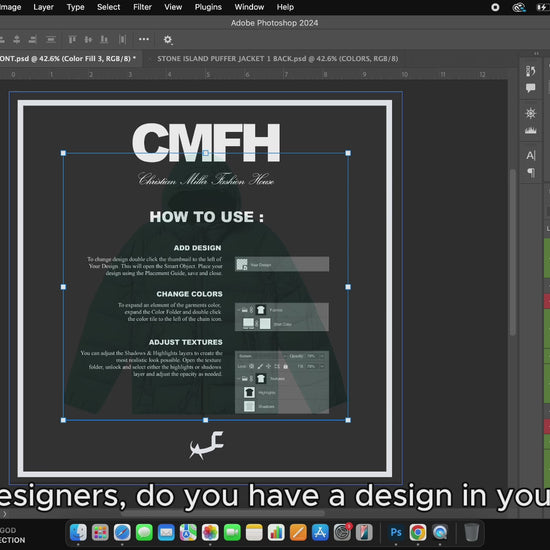Click the HOW TO USE heading

point(206,217)
